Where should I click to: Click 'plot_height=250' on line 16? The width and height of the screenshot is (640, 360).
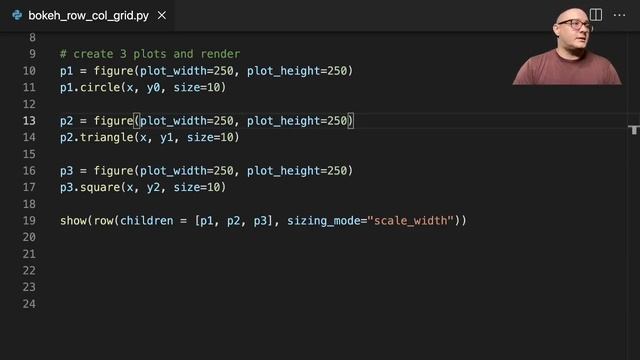coord(297,171)
